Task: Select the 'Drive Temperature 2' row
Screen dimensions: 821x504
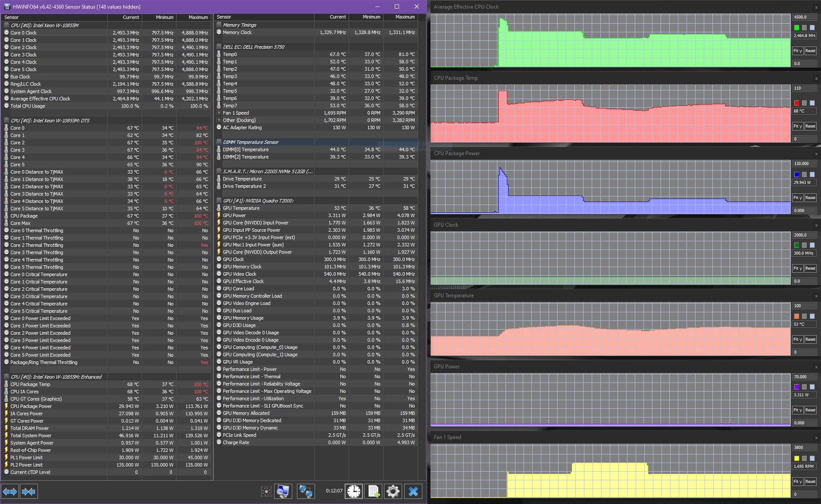Action: [316, 186]
